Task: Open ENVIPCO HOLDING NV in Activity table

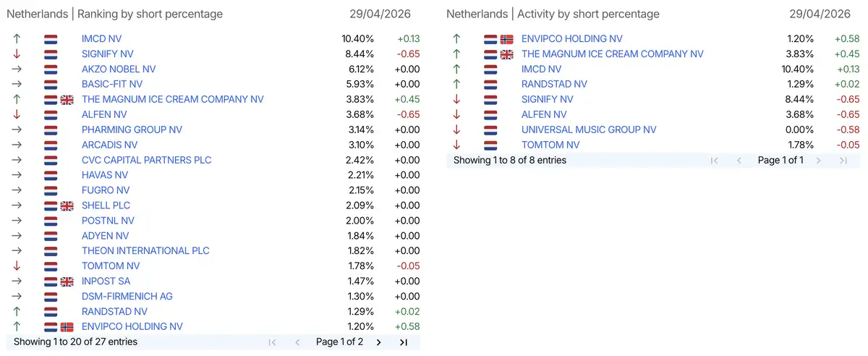Action: point(572,39)
